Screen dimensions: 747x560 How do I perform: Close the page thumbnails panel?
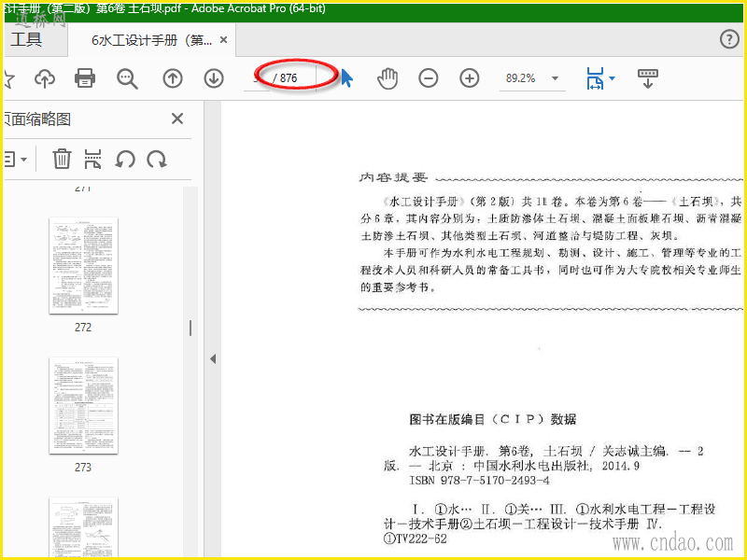[x=177, y=119]
